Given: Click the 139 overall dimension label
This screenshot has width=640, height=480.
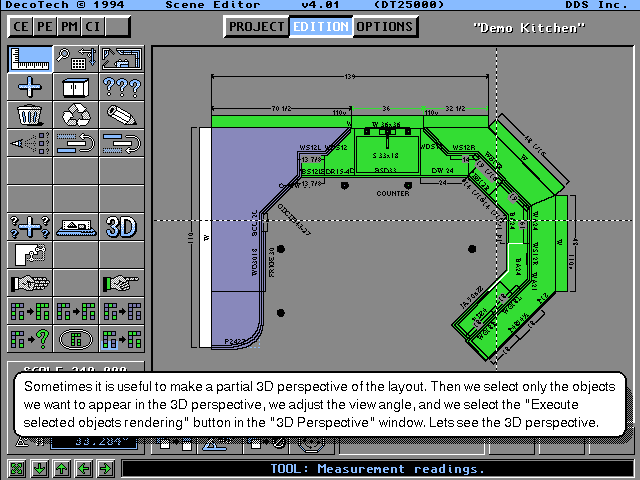Looking at the screenshot, I should coord(350,76).
